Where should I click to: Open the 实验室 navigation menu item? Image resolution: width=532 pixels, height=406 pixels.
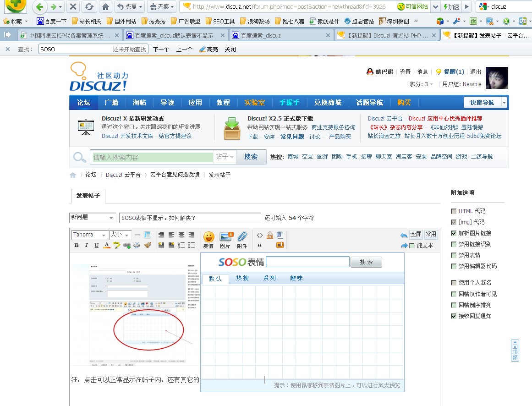254,103
